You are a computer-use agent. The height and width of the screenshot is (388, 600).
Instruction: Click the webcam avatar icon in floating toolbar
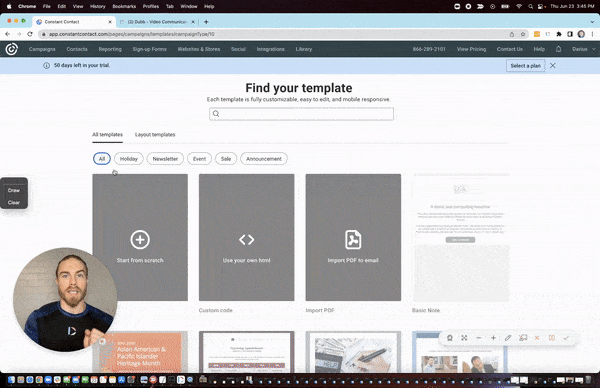[x=450, y=338]
